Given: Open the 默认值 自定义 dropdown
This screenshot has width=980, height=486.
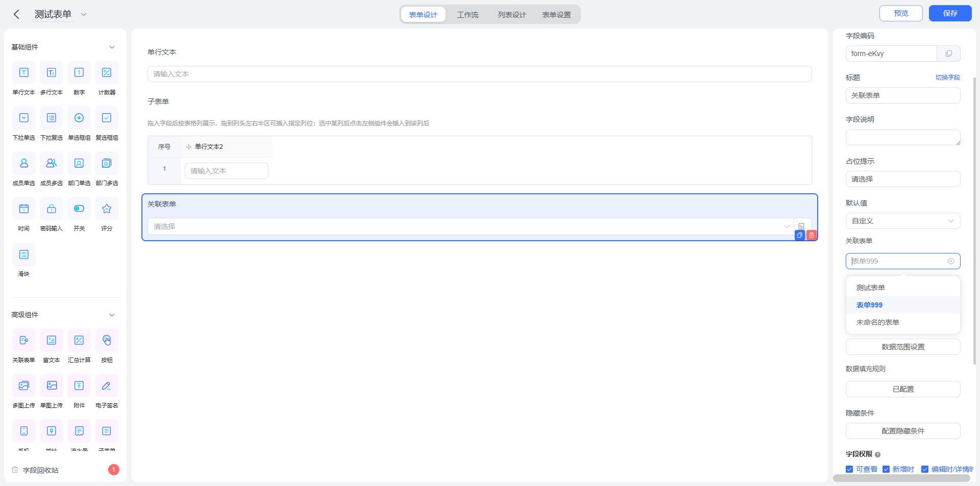Looking at the screenshot, I should [x=903, y=221].
